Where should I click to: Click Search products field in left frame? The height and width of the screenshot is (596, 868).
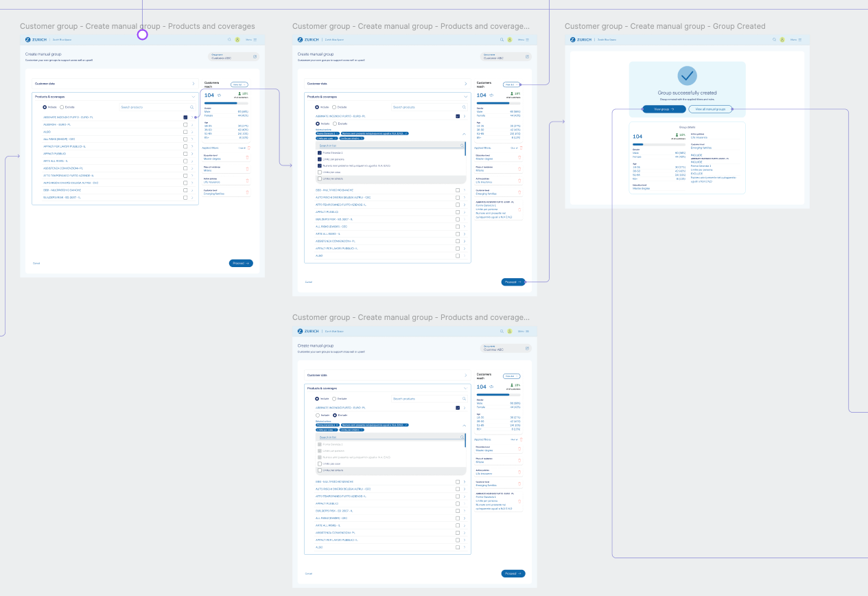pos(156,107)
